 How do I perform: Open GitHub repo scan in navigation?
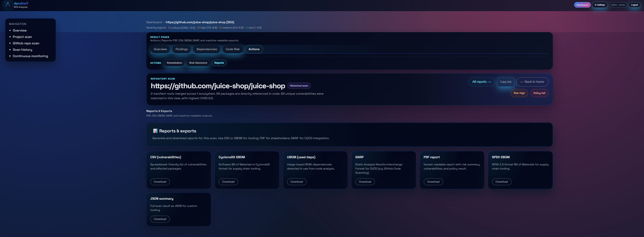click(26, 43)
